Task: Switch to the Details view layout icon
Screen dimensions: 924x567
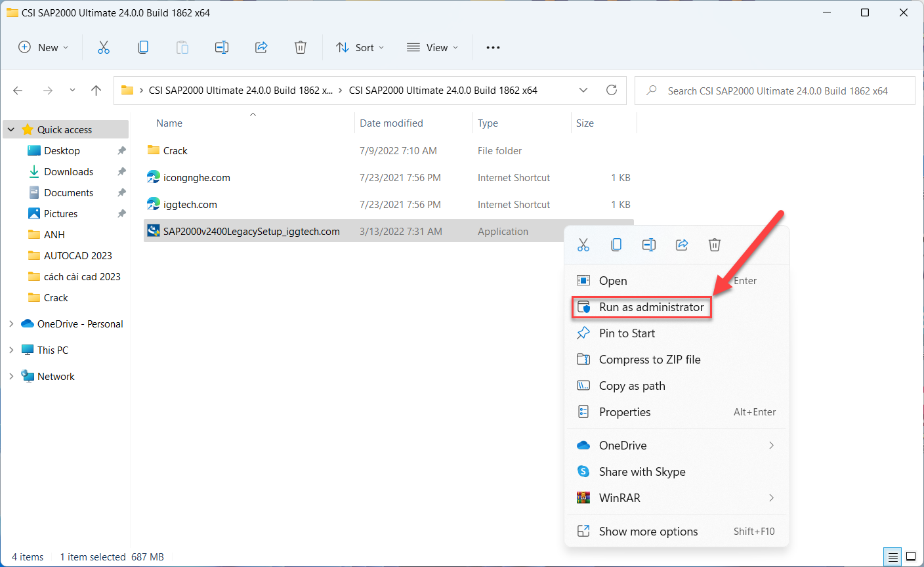Action: click(893, 557)
